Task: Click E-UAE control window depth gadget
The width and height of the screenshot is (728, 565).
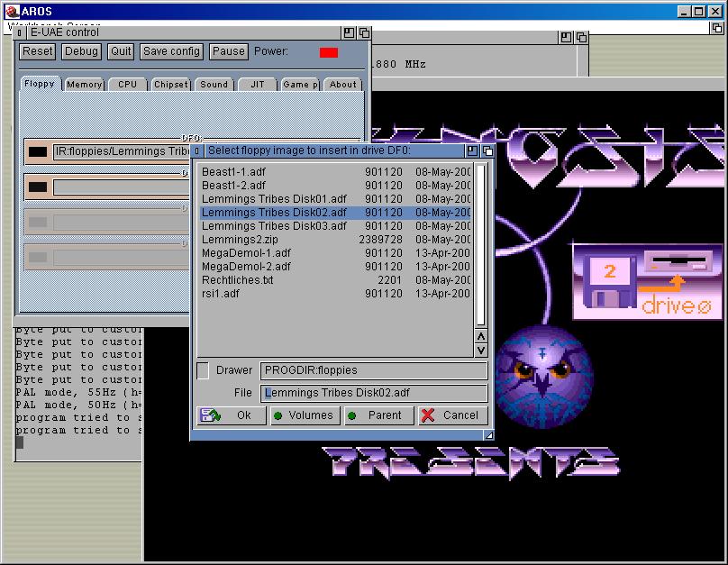Action: point(365,32)
